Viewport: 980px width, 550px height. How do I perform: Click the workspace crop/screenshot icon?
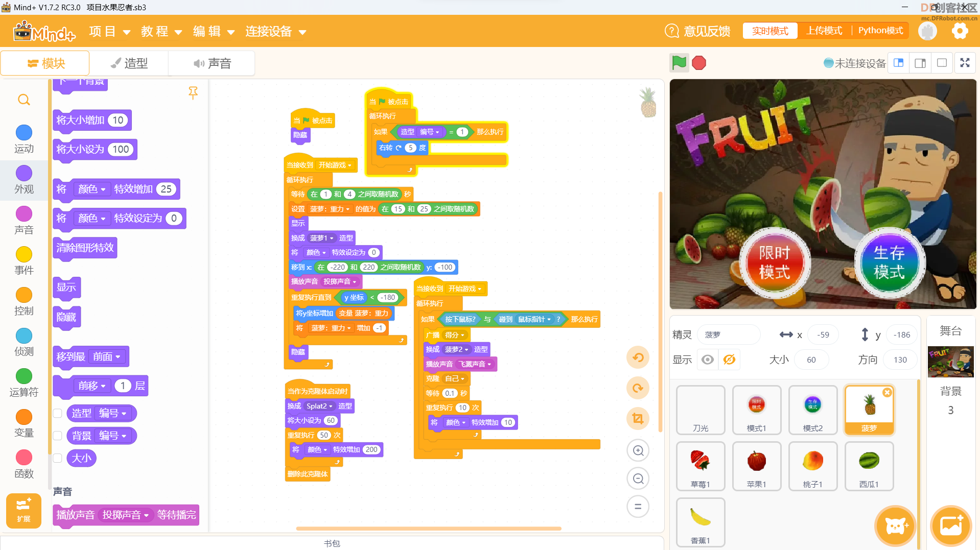638,419
